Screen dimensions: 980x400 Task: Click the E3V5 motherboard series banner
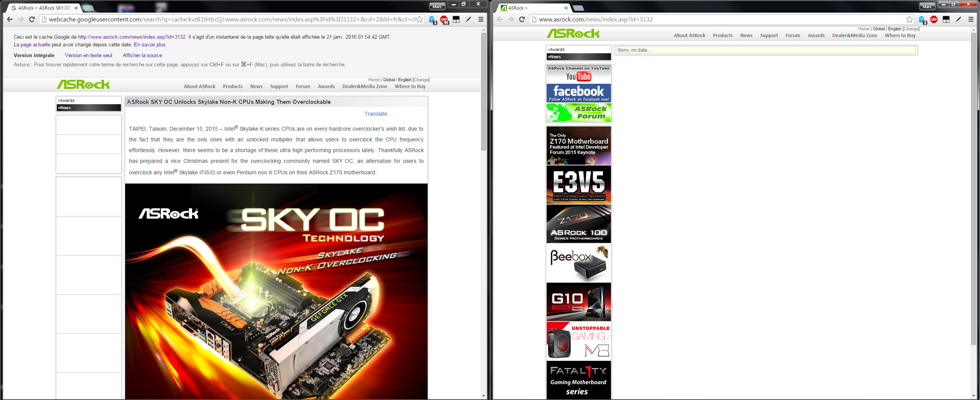pyautogui.click(x=578, y=185)
